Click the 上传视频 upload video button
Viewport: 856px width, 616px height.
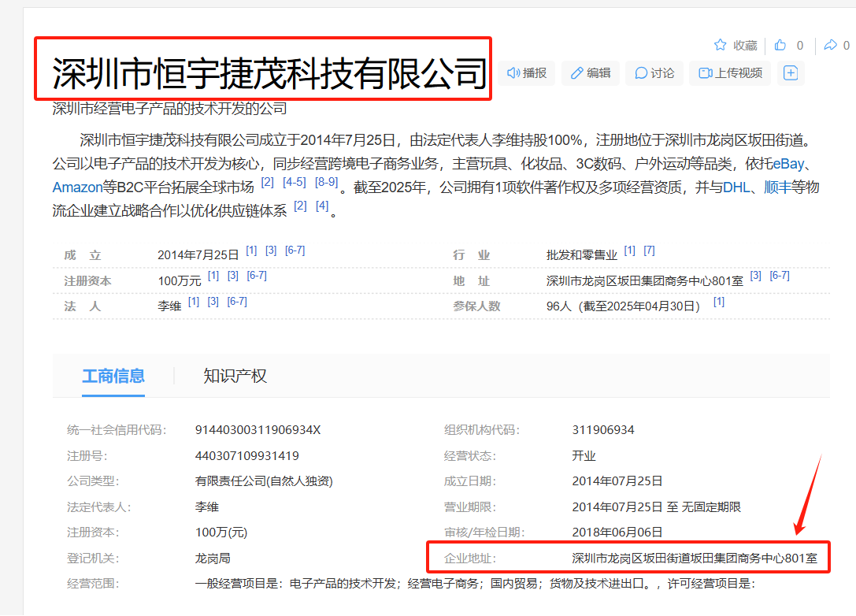pyautogui.click(x=730, y=73)
